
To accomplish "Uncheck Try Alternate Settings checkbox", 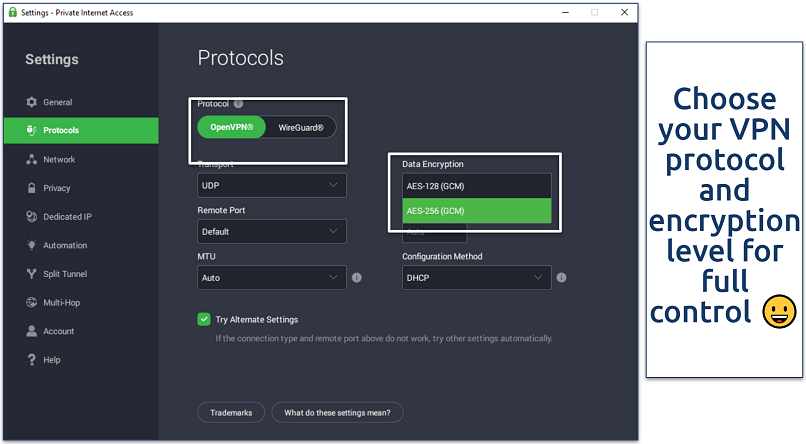I will pyautogui.click(x=204, y=319).
